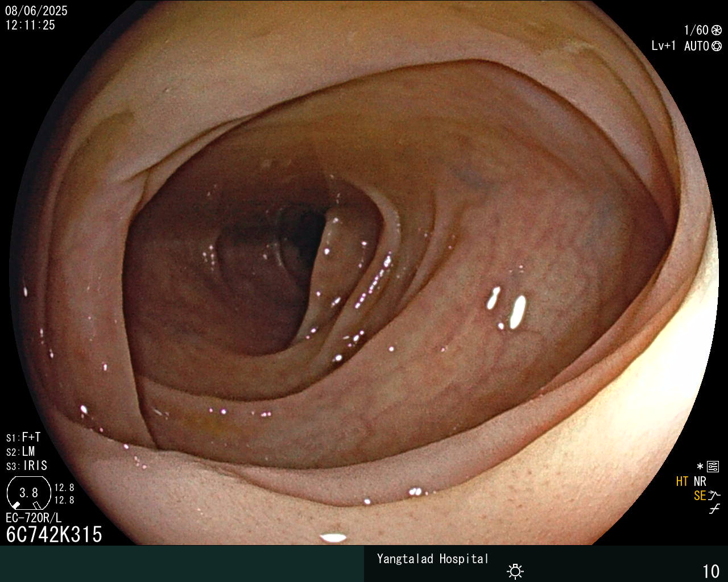Click the yellow SE indicator
The image size is (728, 582).
(700, 496)
